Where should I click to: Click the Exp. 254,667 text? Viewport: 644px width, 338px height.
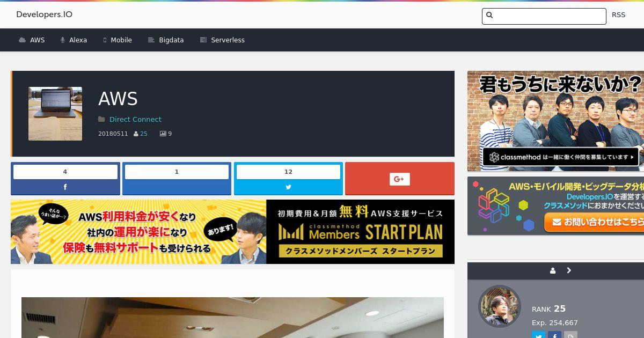[x=555, y=323]
